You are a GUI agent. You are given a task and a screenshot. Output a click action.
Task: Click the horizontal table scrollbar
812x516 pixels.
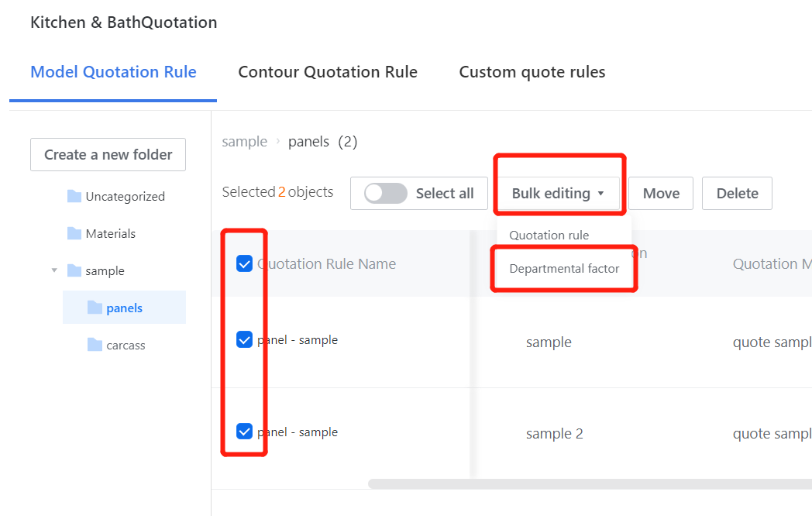pyautogui.click(x=589, y=484)
